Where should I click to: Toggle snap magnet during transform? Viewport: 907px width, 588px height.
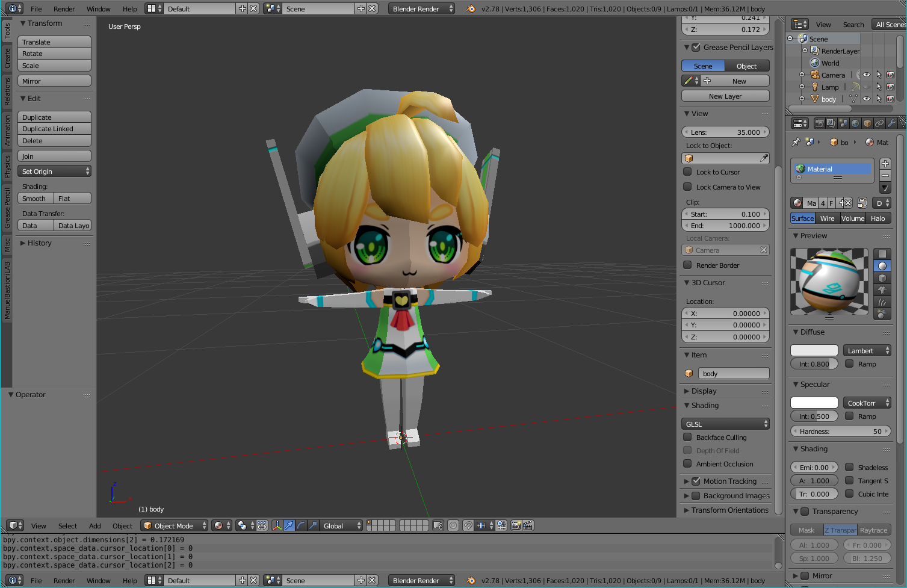click(468, 525)
